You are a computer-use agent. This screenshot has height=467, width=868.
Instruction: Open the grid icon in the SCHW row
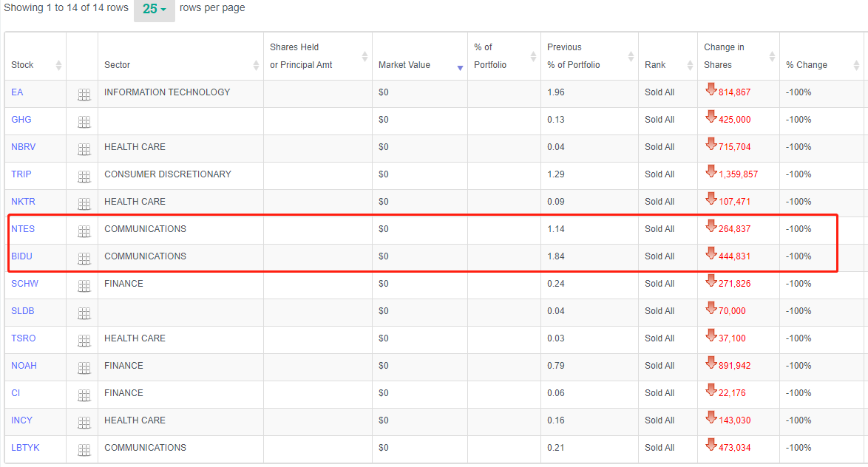84,286
